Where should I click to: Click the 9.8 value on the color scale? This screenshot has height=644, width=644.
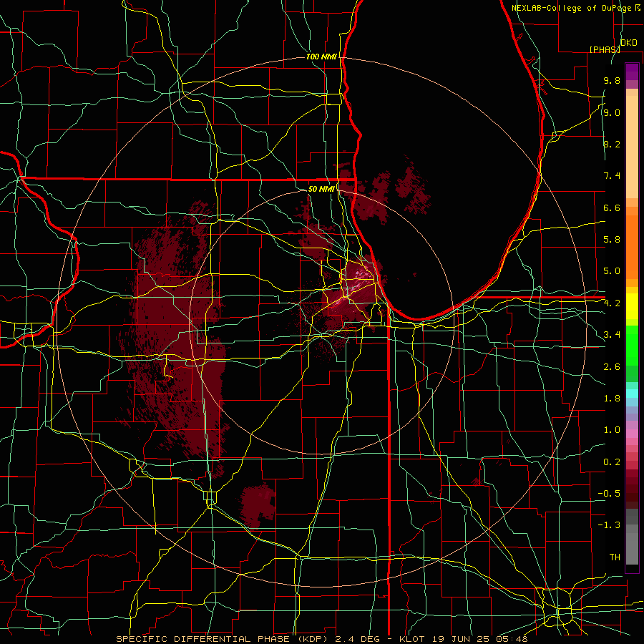coord(612,80)
